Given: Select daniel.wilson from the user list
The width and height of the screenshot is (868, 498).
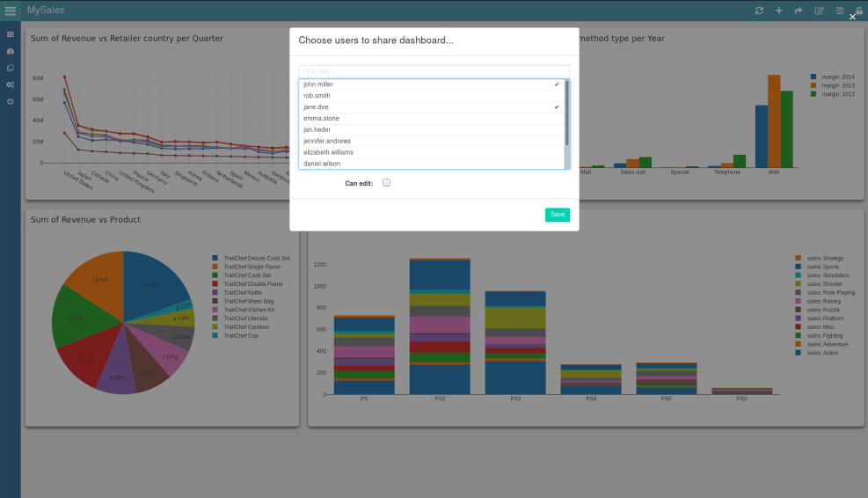Looking at the screenshot, I should click(x=431, y=164).
